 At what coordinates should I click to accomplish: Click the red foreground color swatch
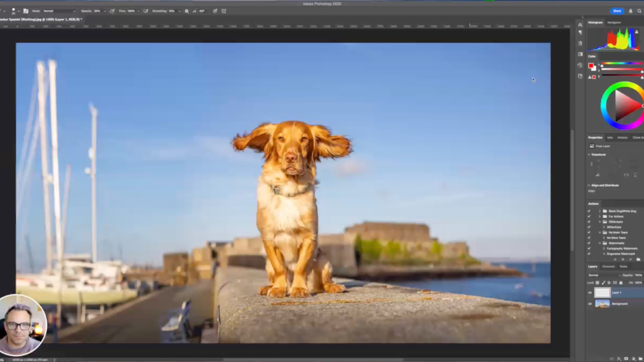pos(591,65)
